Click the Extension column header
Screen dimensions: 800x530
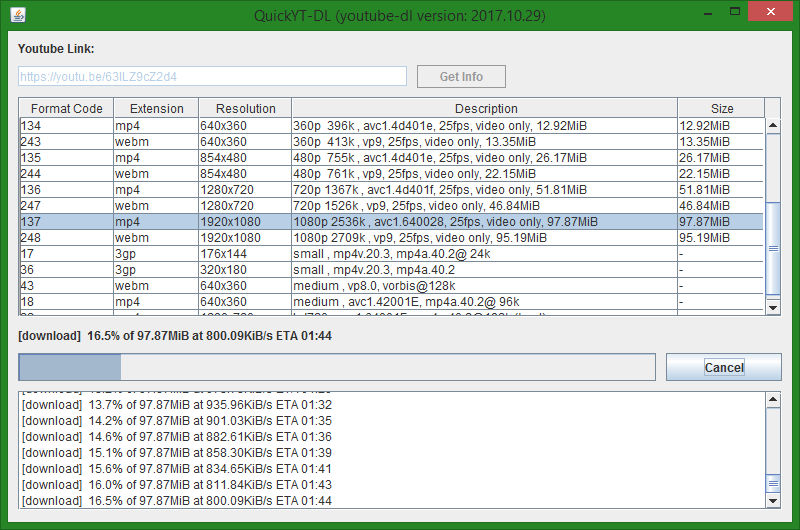pos(156,108)
